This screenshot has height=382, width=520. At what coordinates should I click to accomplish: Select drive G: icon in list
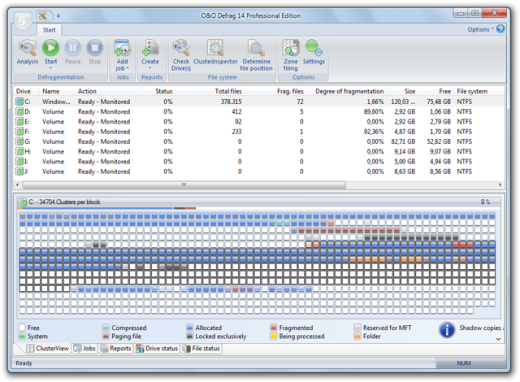(20, 142)
